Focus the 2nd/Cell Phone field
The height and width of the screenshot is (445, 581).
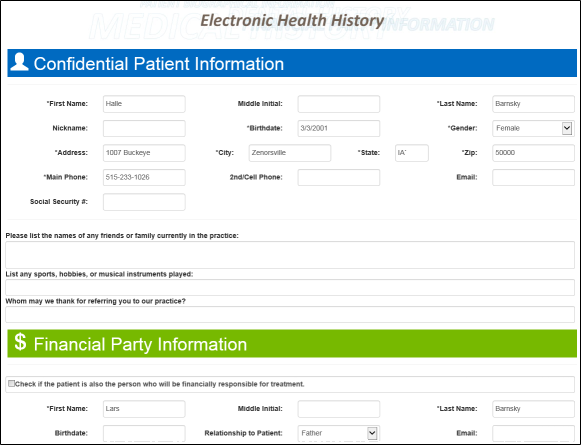(339, 177)
